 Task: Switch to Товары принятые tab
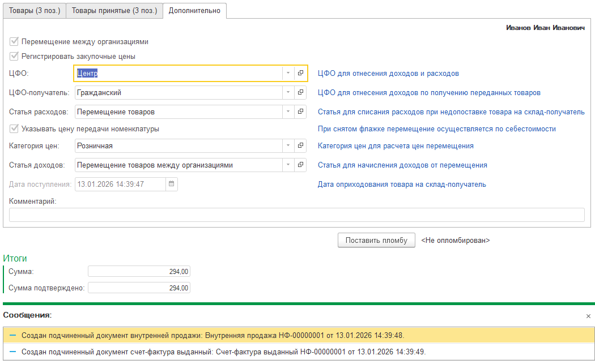114,10
